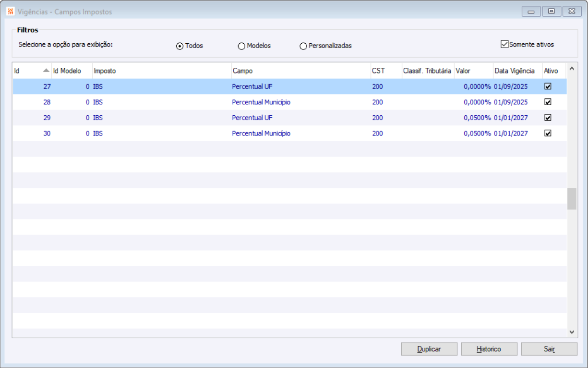Click CST 200 in row Id 28
Viewport: 588px width, 368px height.
[x=377, y=102]
